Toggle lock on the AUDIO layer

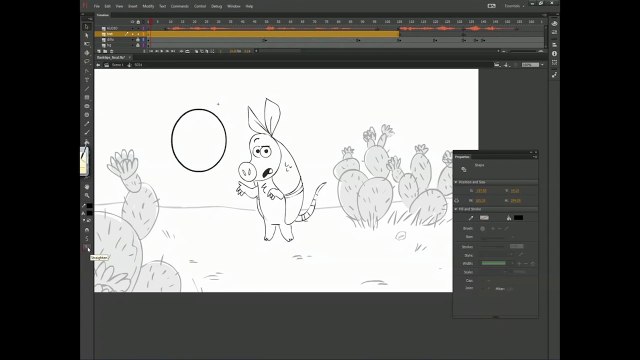pyautogui.click(x=138, y=29)
